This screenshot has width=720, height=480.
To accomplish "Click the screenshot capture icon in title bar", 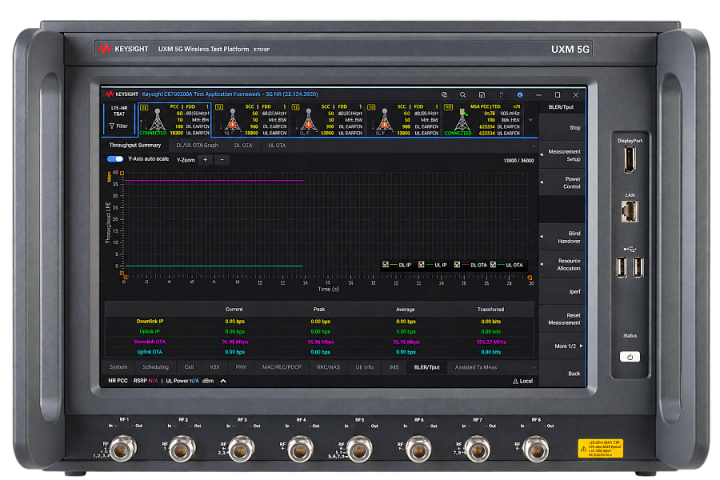I will click(x=444, y=95).
